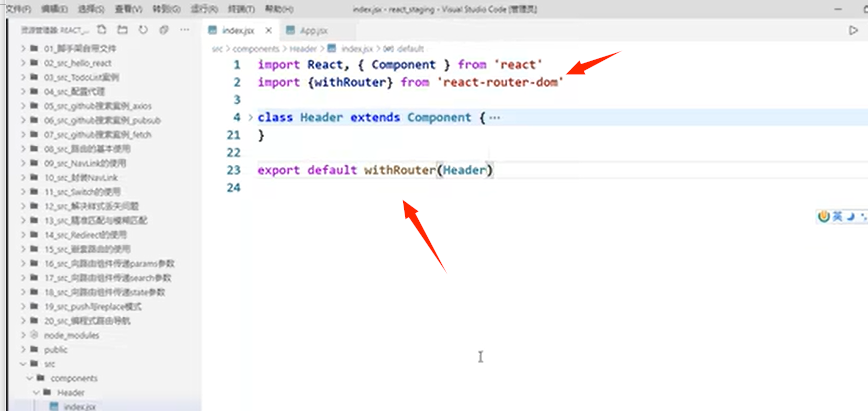868x411 pixels.
Task: Toggle the 英 language indicator in IME bar
Action: [x=838, y=217]
